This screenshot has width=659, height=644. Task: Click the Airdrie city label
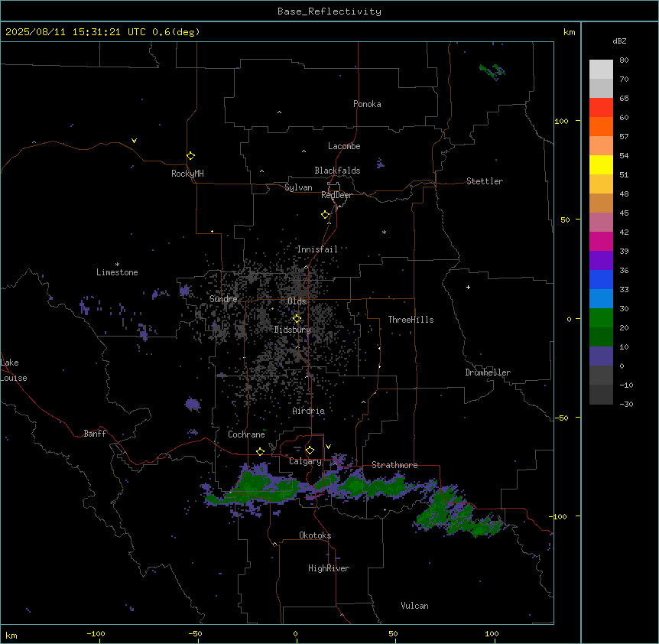309,411
